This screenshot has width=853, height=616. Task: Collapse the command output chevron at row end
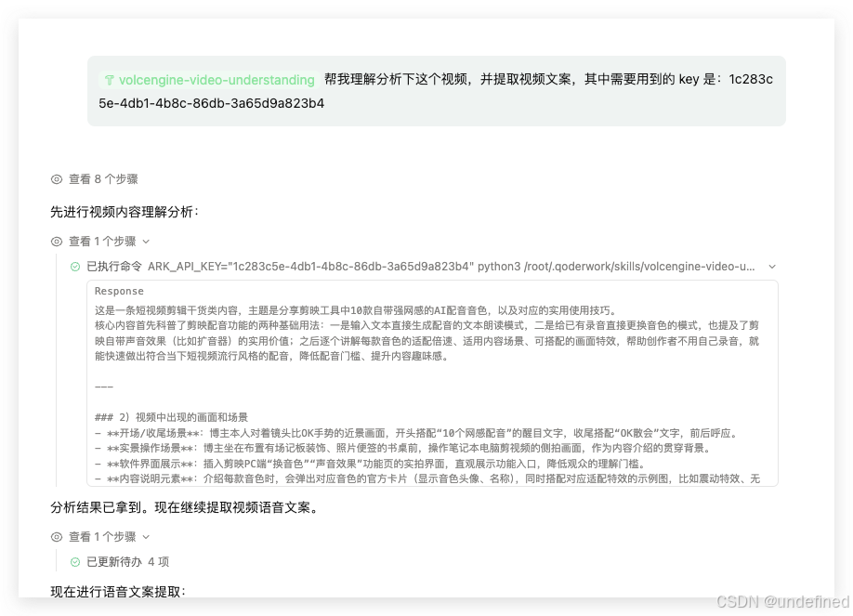coord(772,267)
